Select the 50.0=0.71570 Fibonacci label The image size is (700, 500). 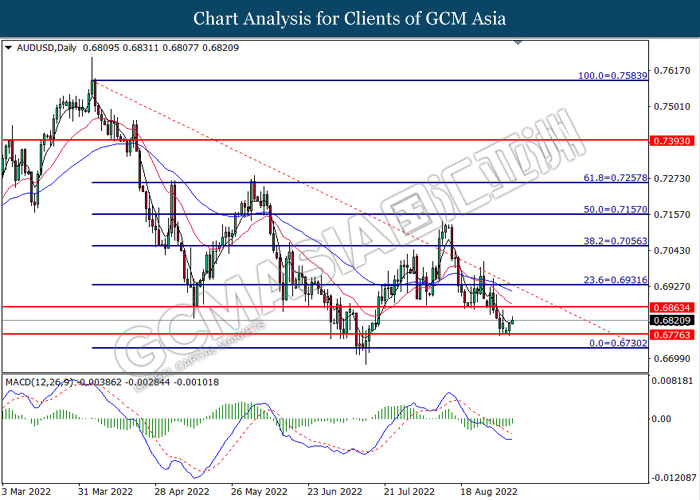[x=615, y=209]
